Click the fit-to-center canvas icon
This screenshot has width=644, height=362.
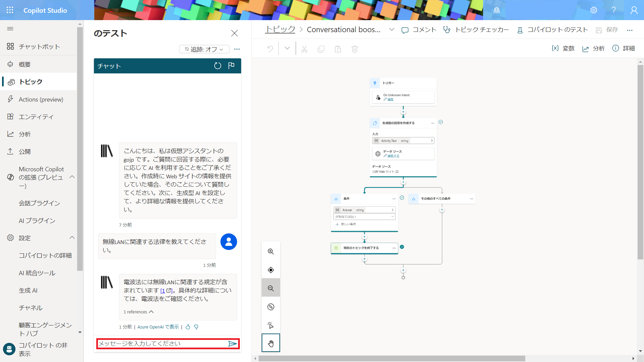point(271,270)
